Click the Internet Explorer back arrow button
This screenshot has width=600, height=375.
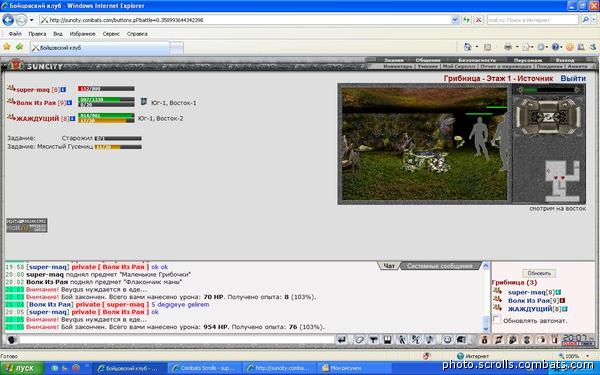(x=8, y=20)
